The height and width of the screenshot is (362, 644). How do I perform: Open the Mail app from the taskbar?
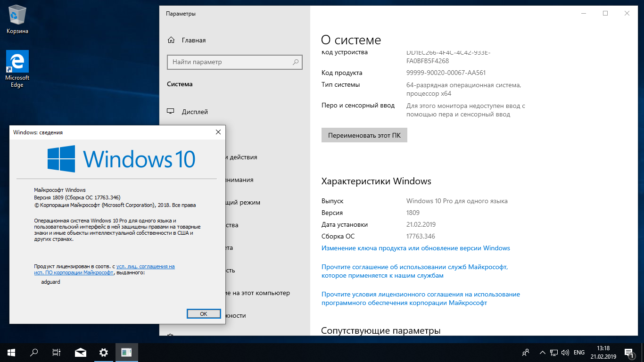pyautogui.click(x=81, y=352)
